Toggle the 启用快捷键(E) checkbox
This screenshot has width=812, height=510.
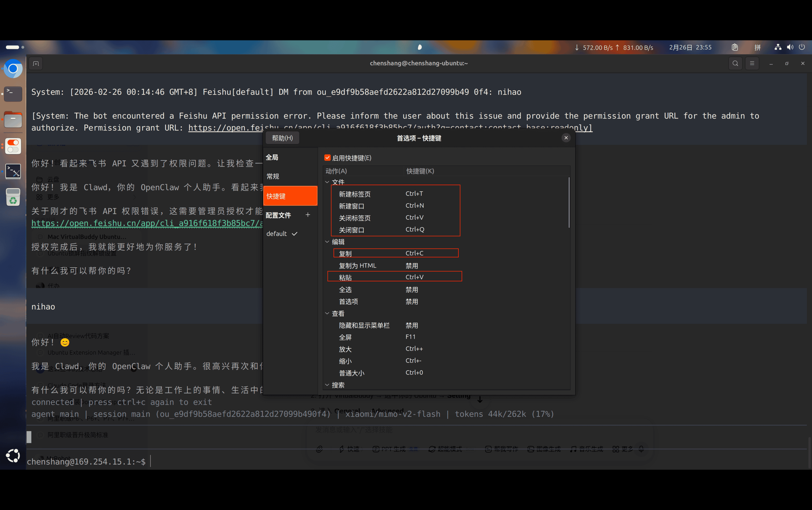[327, 157]
